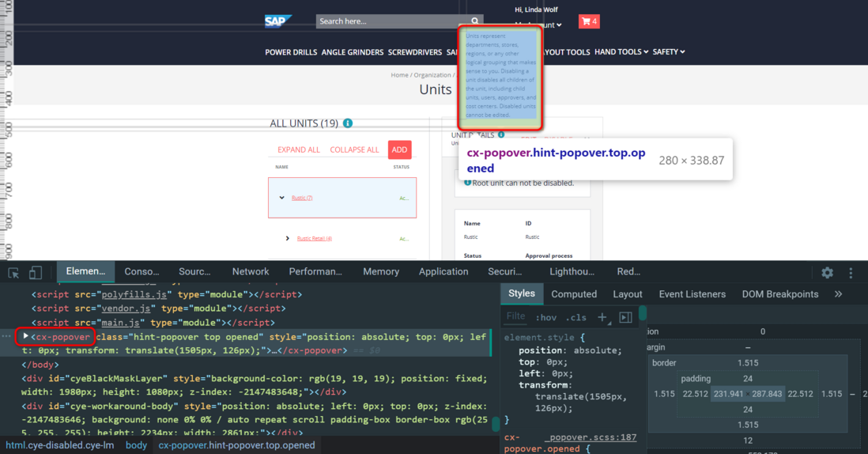This screenshot has height=454, width=868.
Task: Open the Rustic (7) unit link
Action: tap(302, 198)
